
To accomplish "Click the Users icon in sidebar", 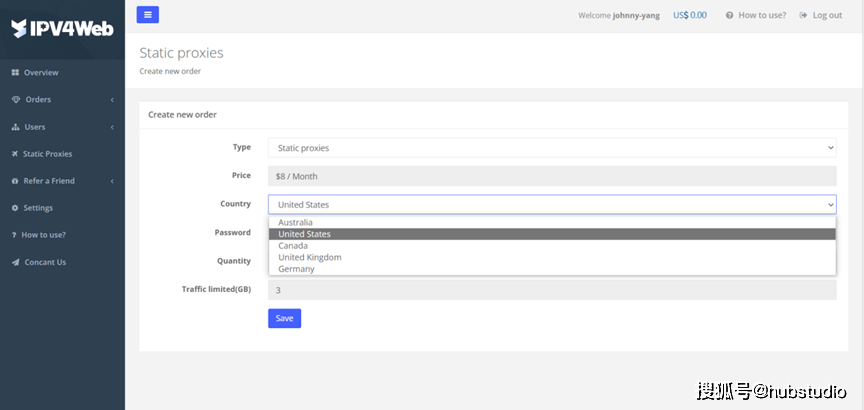I will point(15,127).
